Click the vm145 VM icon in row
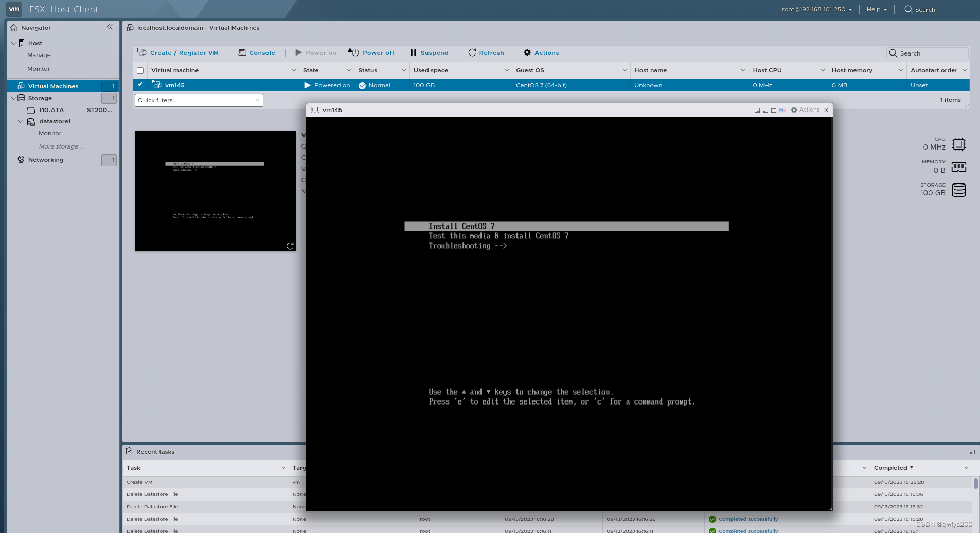Screen dimensions: 980x533 click(157, 84)
